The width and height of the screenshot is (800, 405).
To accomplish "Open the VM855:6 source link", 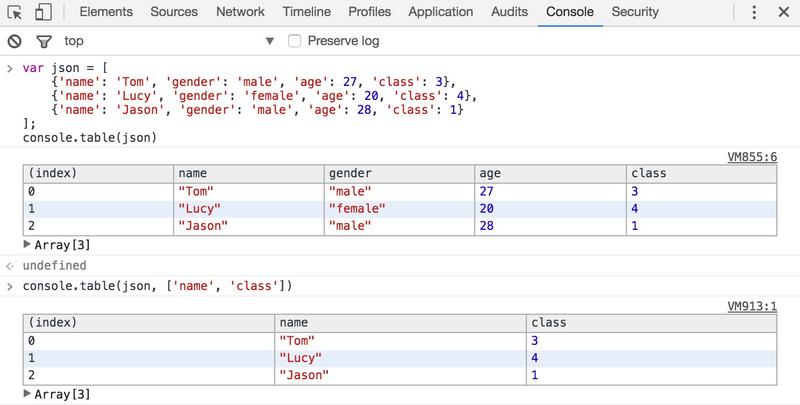I will pos(752,157).
